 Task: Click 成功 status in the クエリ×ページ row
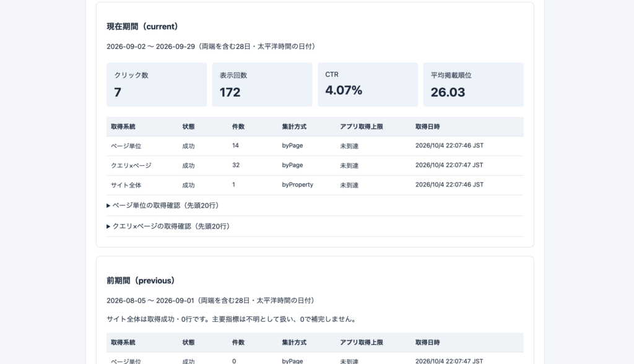(188, 165)
